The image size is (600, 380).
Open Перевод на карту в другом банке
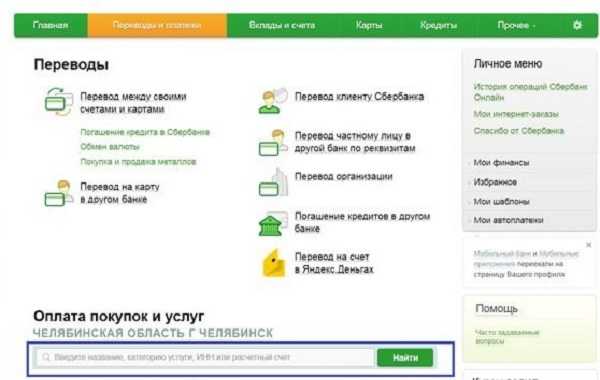tap(120, 193)
